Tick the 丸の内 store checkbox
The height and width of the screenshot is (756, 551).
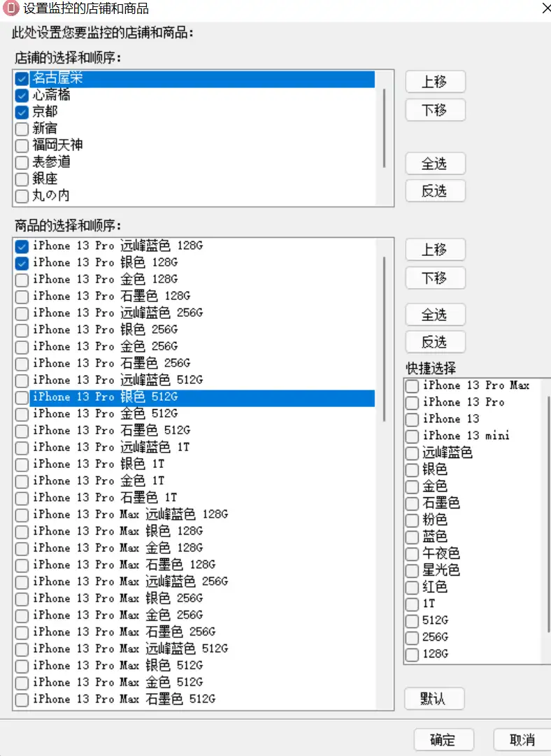22,197
